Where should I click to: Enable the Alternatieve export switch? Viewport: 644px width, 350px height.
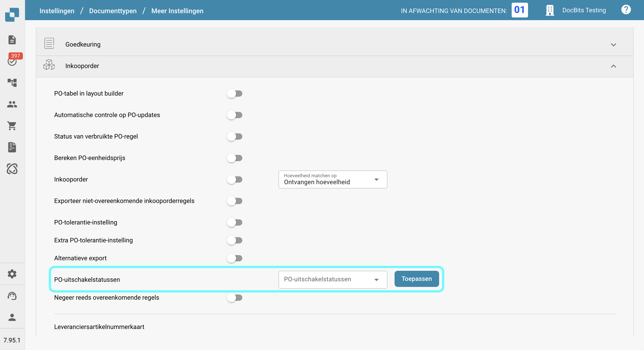(235, 258)
